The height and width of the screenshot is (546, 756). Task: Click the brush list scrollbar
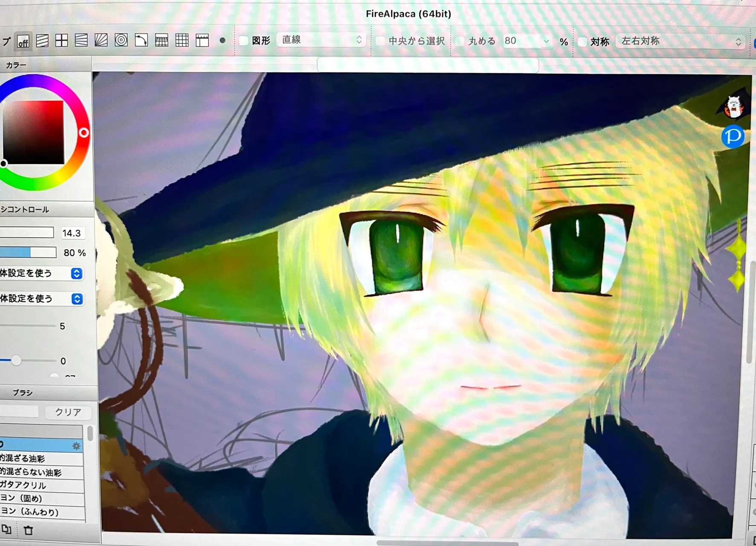(90, 433)
